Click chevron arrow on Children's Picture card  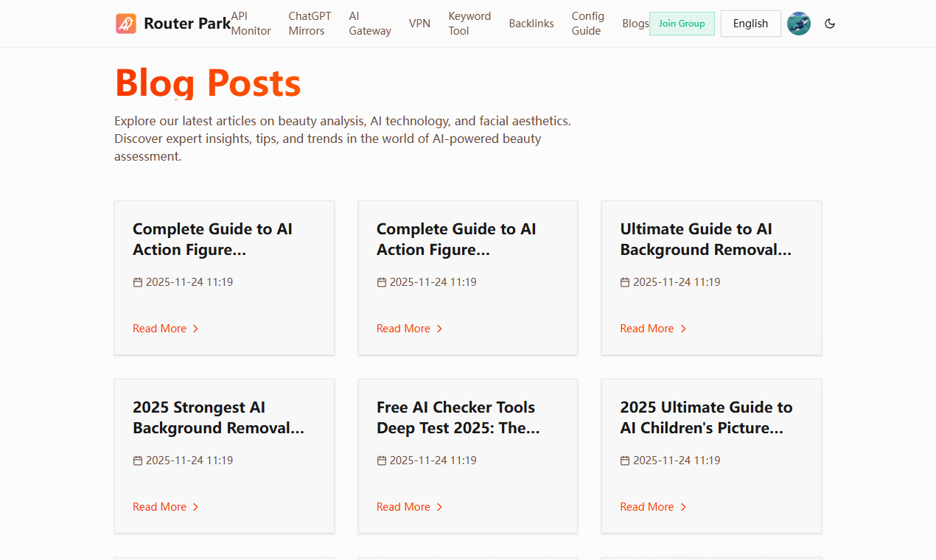[x=683, y=507]
